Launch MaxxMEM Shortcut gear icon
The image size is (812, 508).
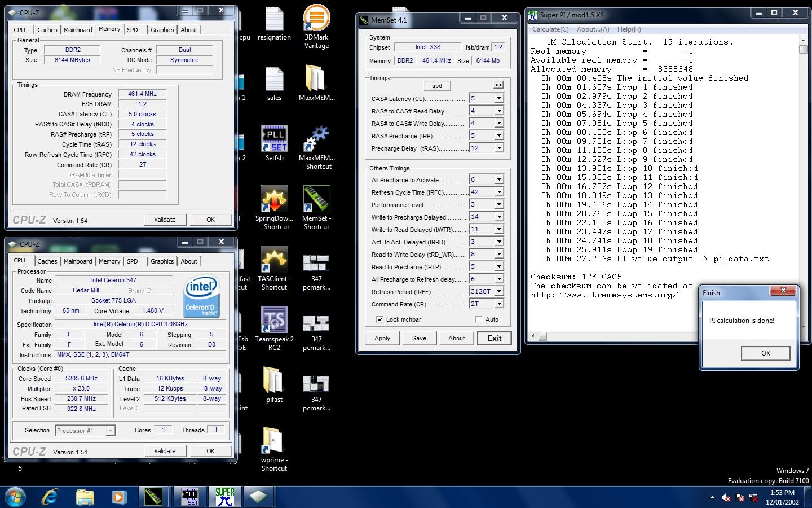(316, 147)
